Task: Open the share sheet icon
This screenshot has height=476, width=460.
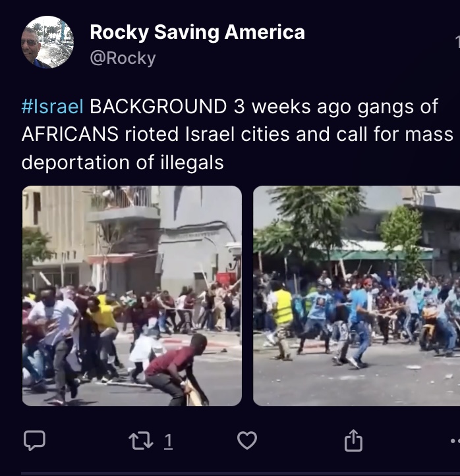Action: coord(353,440)
